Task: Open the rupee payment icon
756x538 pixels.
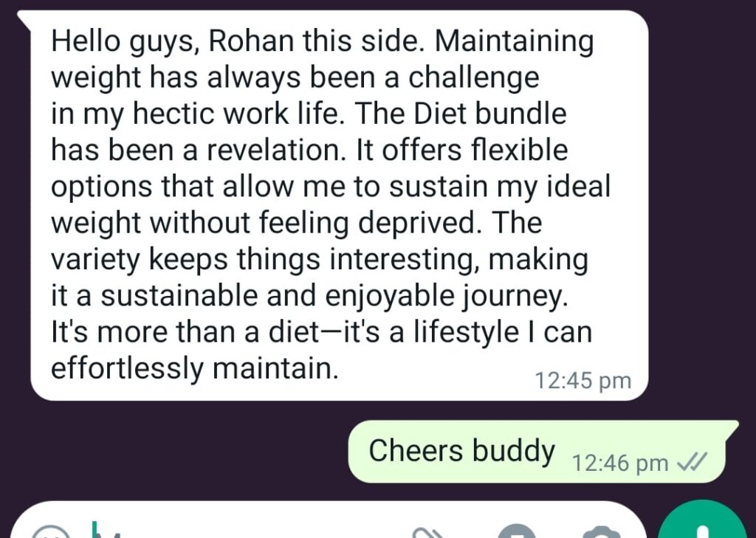Action: click(x=517, y=531)
